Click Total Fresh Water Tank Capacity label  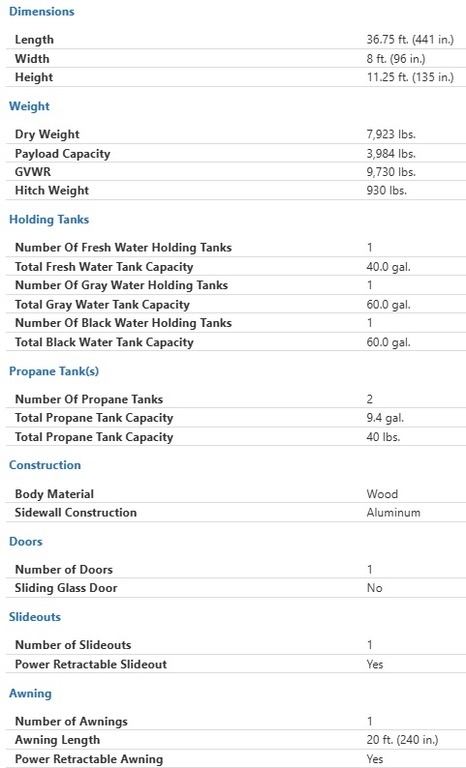pos(104,267)
